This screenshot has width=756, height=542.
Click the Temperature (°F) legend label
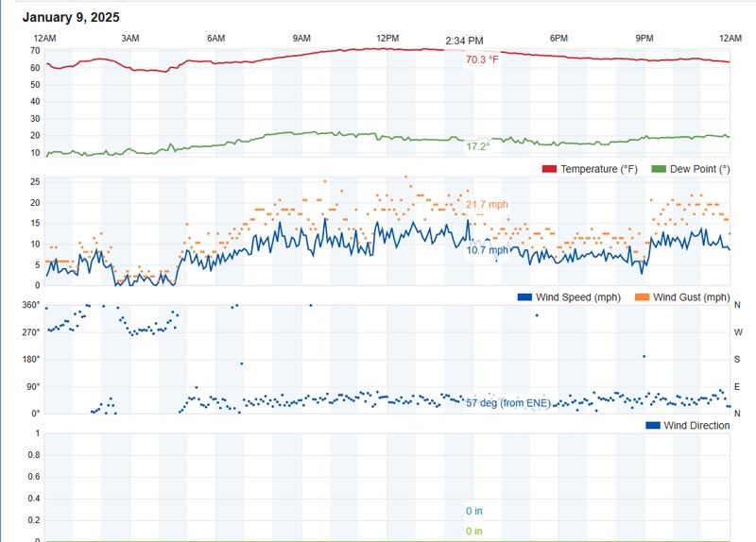tap(599, 169)
